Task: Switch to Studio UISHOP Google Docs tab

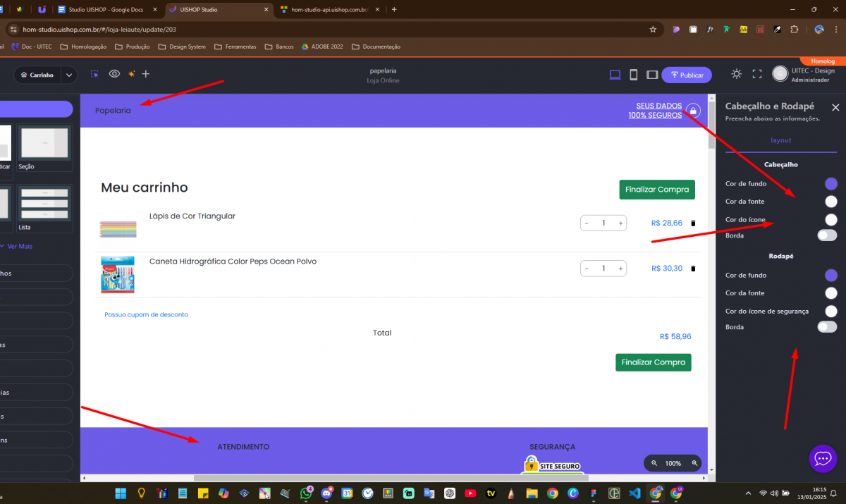Action: (x=106, y=10)
